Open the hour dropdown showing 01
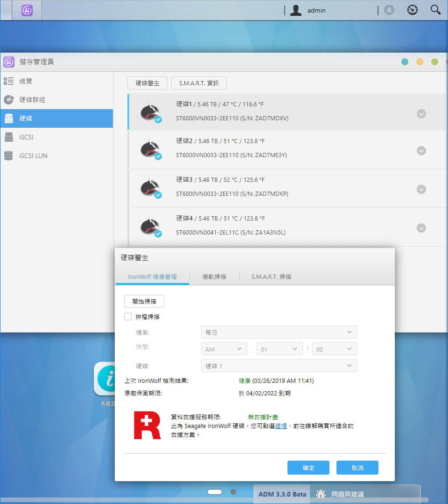This screenshot has height=504, width=448. [280, 349]
